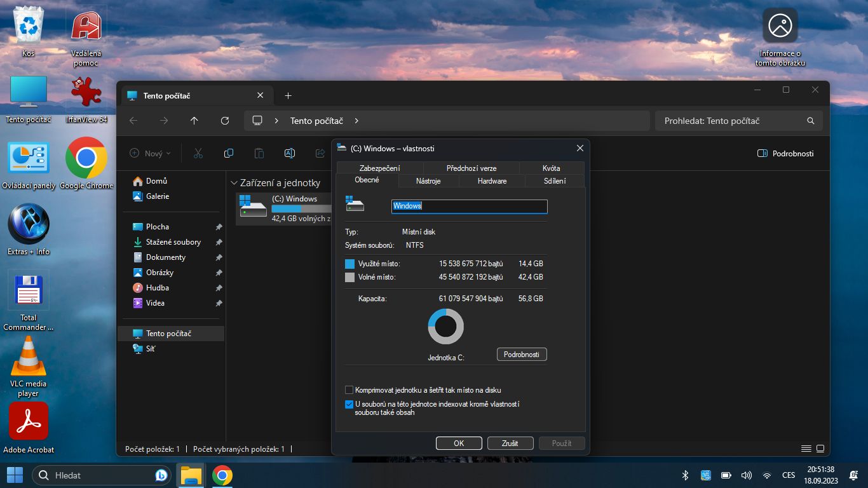Viewport: 868px width, 488px height.
Task: Click the drive name text field
Action: click(x=469, y=206)
